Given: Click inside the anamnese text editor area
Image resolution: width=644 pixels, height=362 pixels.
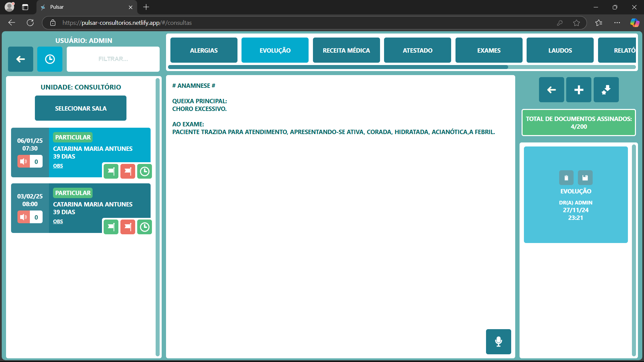Looking at the screenshot, I should (x=340, y=217).
